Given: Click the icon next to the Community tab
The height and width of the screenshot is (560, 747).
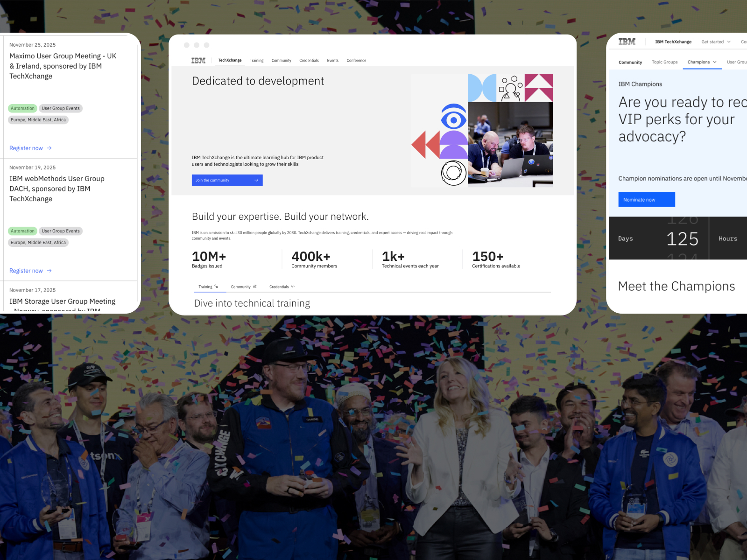Looking at the screenshot, I should 254,287.
